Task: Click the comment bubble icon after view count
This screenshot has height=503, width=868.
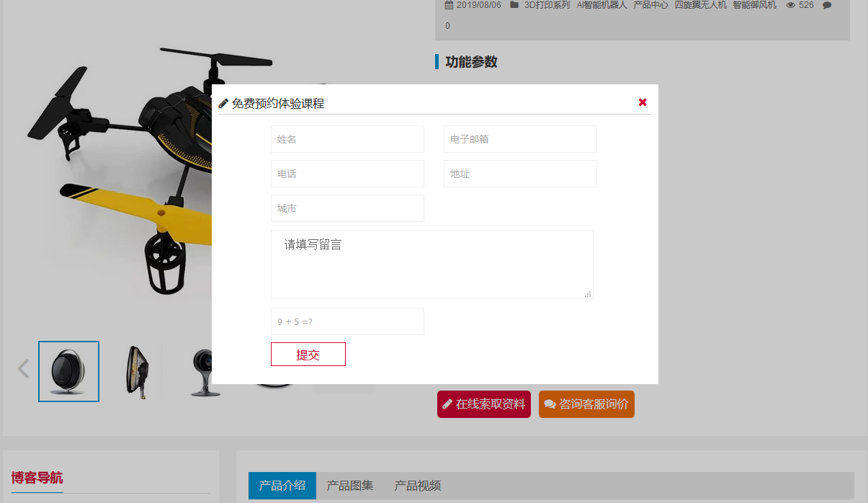Action: coord(826,5)
